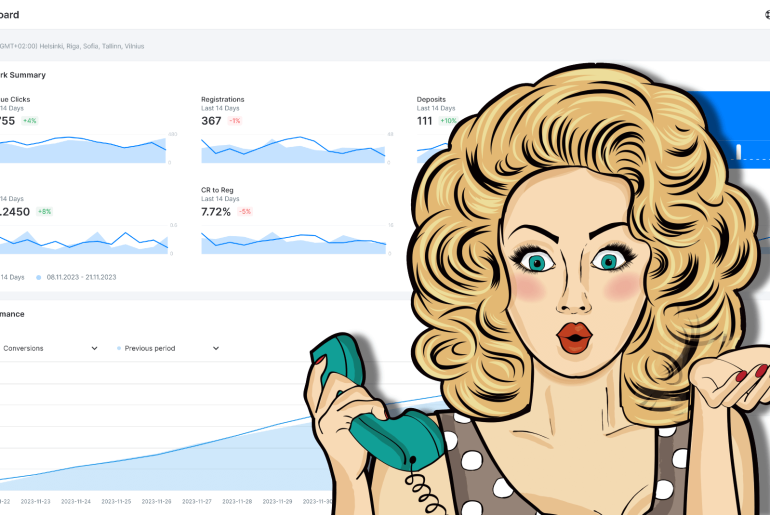Image resolution: width=770 pixels, height=515 pixels.
Task: Click the -1% badge next to Registrations
Action: pyautogui.click(x=235, y=121)
